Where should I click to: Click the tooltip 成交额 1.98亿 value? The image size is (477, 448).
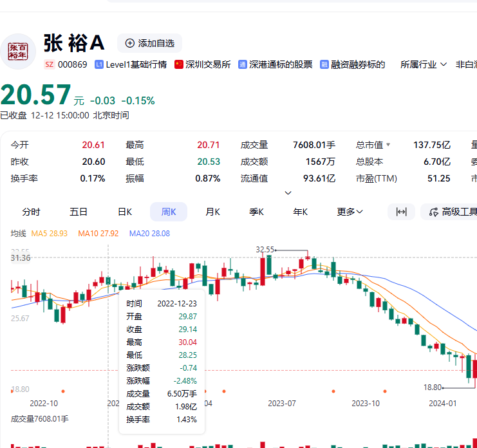186,407
